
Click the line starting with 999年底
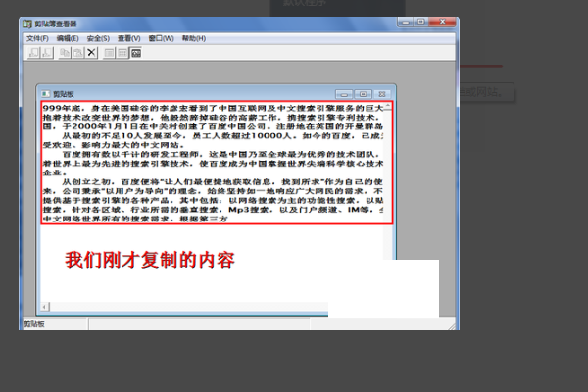coord(213,108)
